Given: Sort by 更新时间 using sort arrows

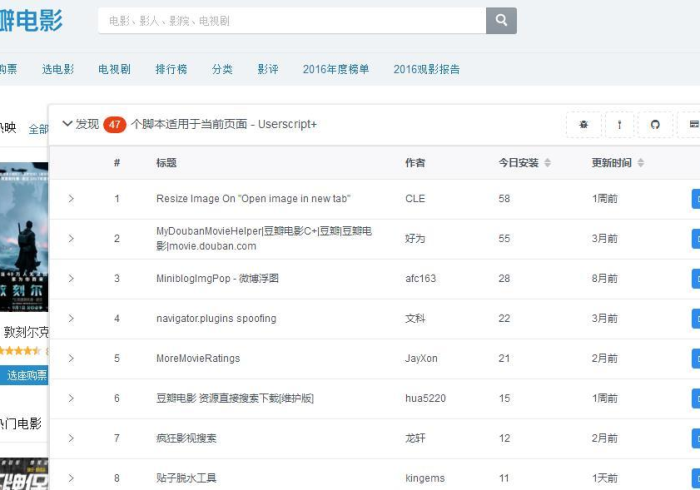Looking at the screenshot, I should coord(640,163).
